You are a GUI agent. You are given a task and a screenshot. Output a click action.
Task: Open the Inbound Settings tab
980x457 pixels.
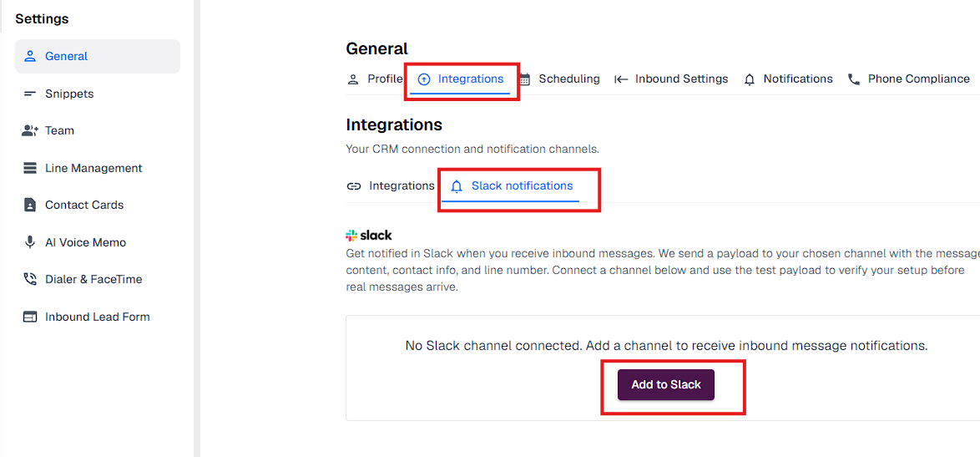pyautogui.click(x=670, y=79)
